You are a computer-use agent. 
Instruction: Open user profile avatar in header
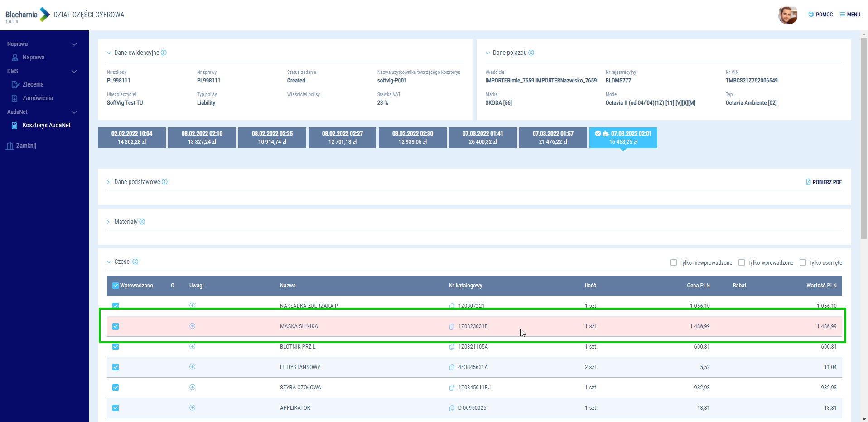(x=787, y=15)
